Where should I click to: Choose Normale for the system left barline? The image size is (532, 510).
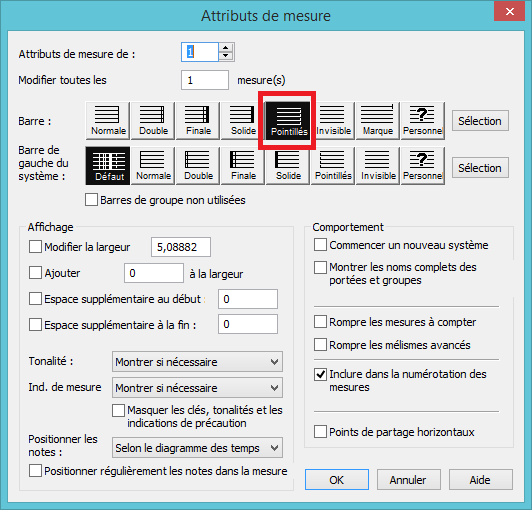click(153, 166)
